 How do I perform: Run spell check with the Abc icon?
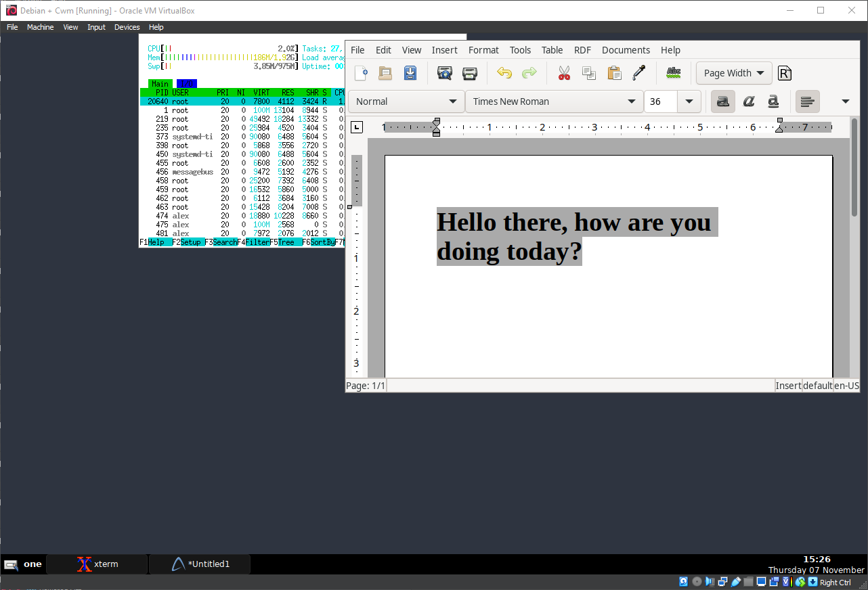pos(673,73)
